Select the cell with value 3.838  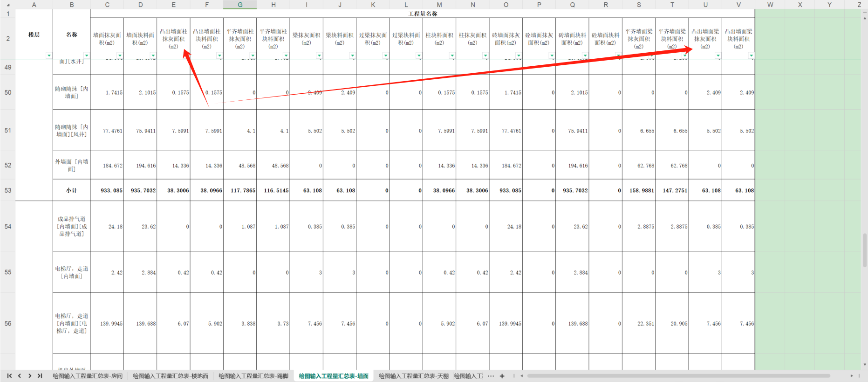240,323
